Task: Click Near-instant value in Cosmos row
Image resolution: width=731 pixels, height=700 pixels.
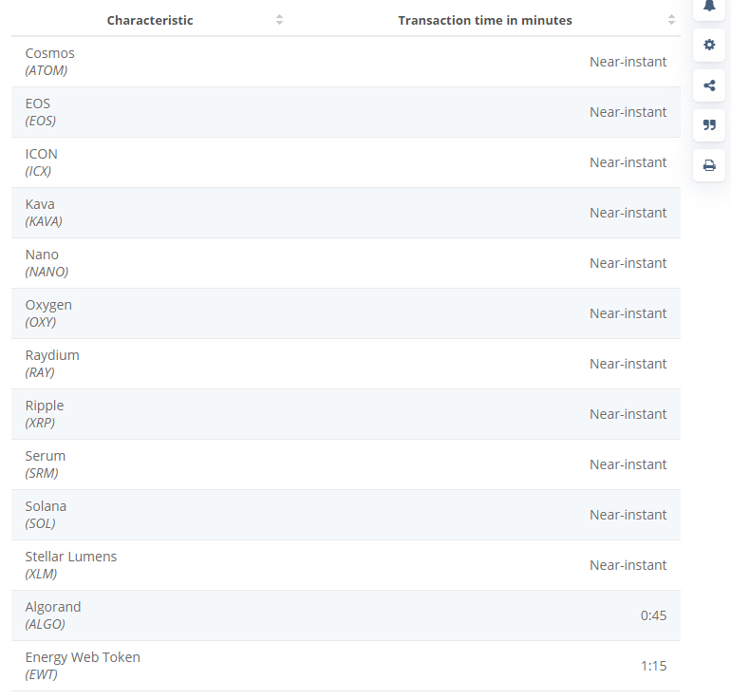Action: point(628,62)
